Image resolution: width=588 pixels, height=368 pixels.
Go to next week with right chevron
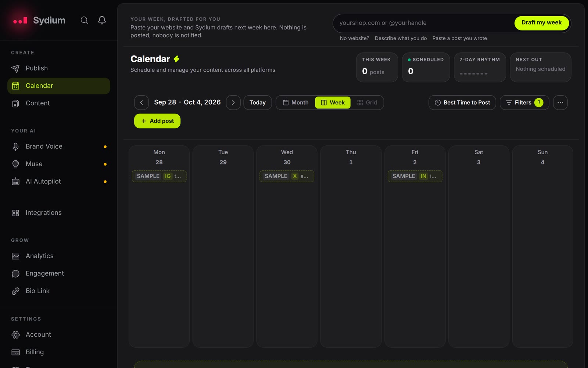click(233, 103)
